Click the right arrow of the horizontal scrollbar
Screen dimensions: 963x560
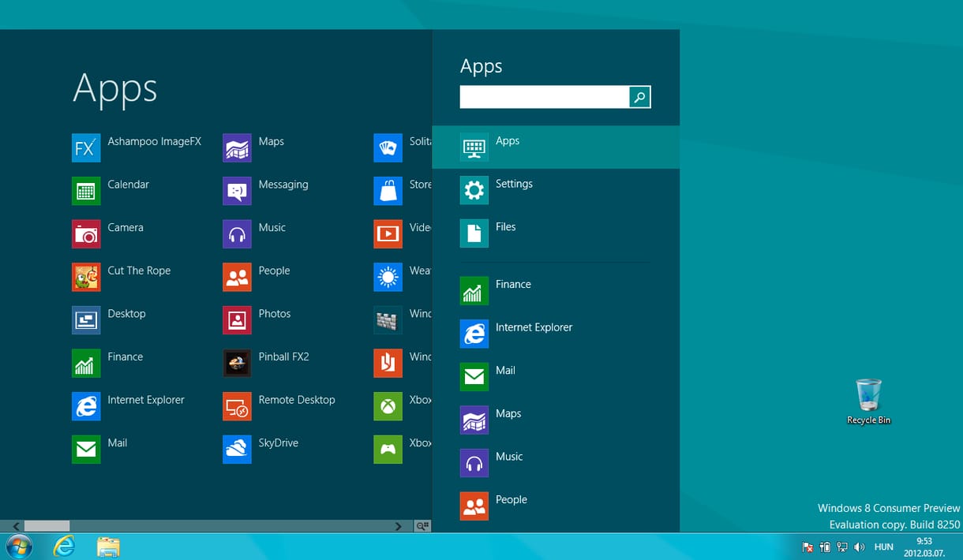click(399, 526)
